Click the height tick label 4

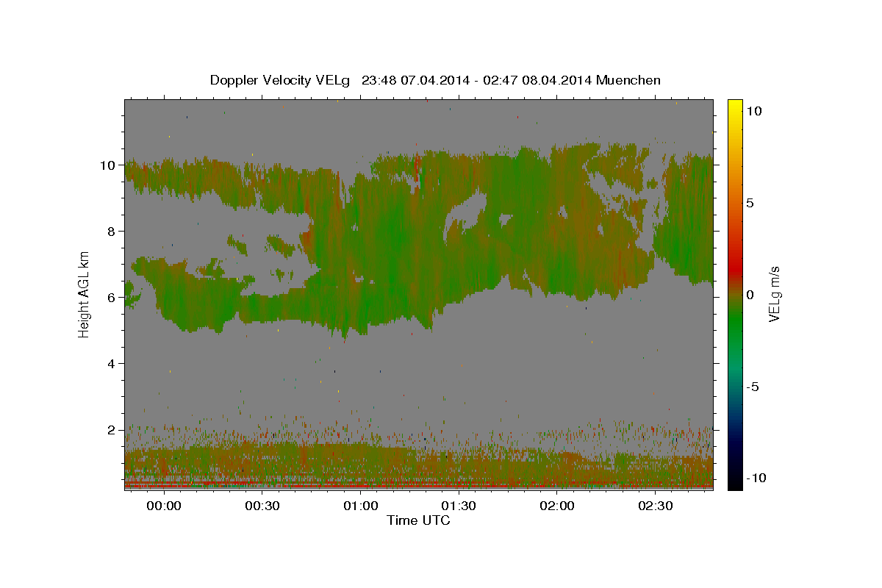(112, 364)
